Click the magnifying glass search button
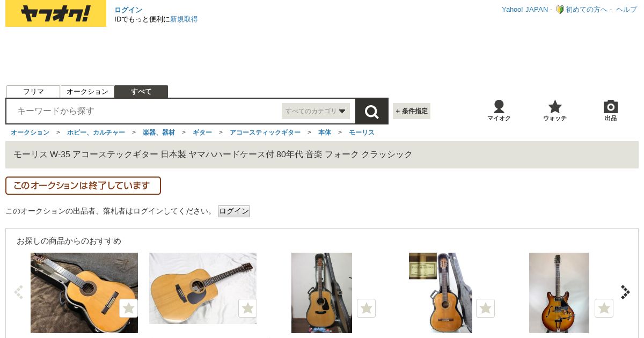This screenshot has width=644, height=338. 372,111
